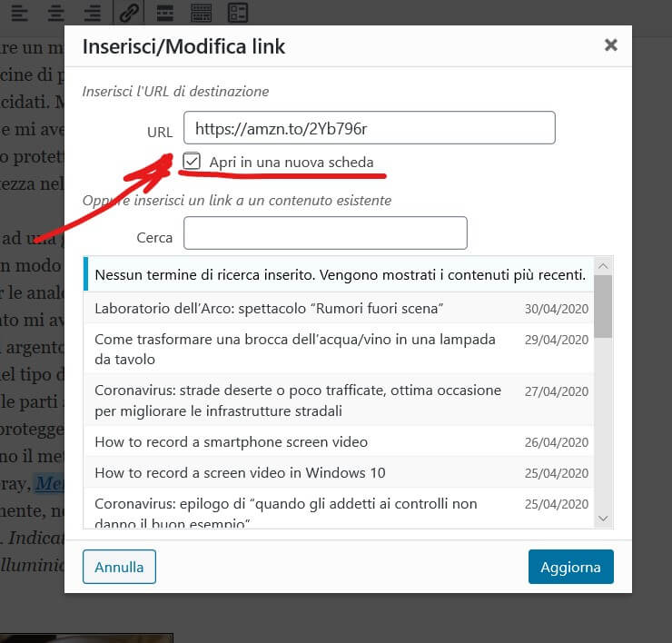
Task: Click the align center toolbar icon
Action: (x=55, y=13)
